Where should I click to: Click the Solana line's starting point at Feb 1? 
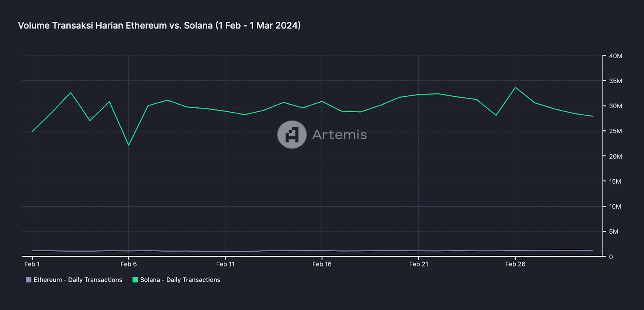click(x=32, y=131)
